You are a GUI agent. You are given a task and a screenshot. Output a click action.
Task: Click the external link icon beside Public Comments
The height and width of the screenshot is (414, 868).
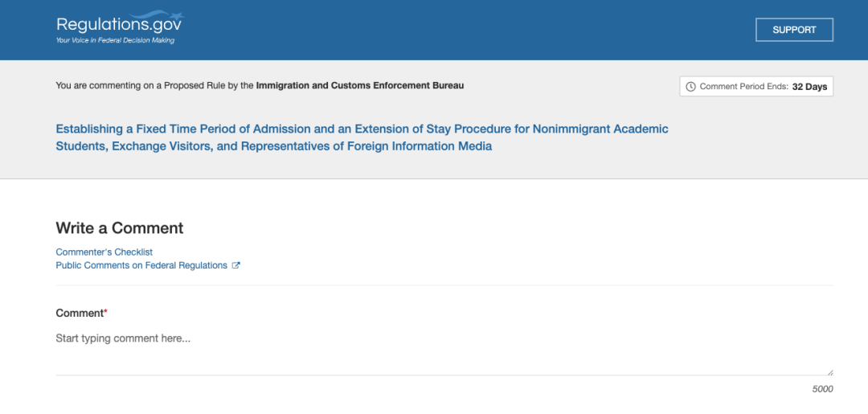click(x=235, y=265)
